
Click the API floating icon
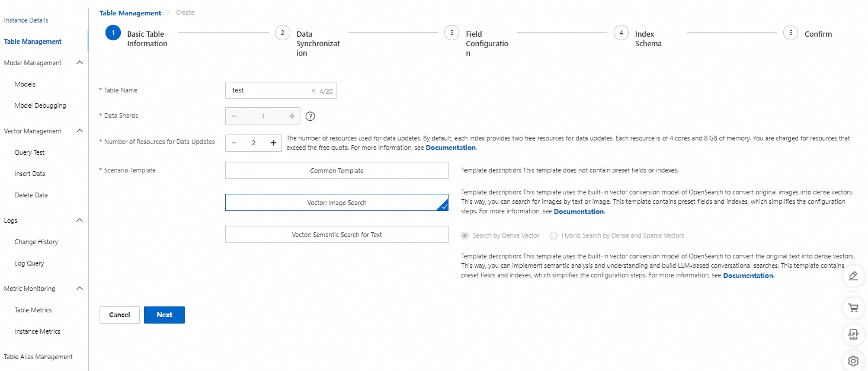[x=853, y=334]
